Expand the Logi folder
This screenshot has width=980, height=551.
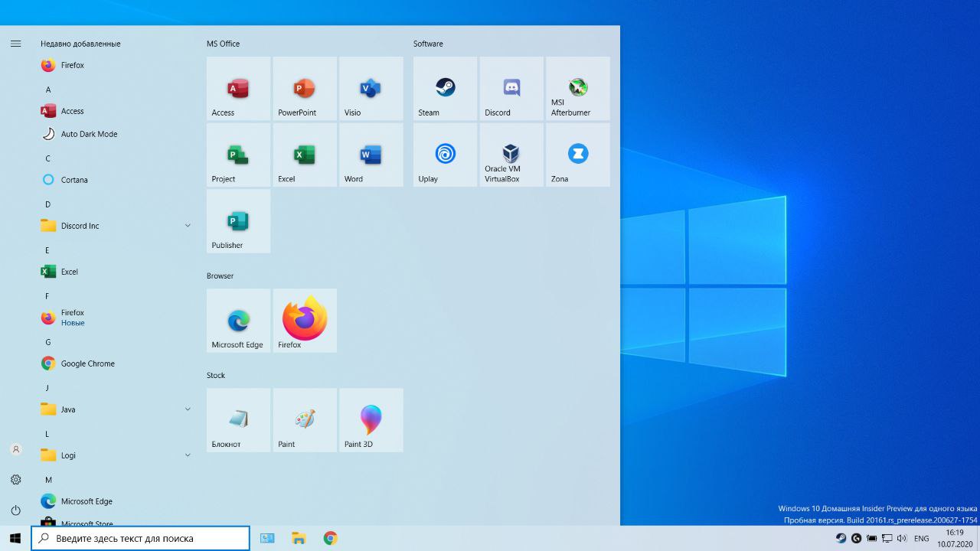116,455
